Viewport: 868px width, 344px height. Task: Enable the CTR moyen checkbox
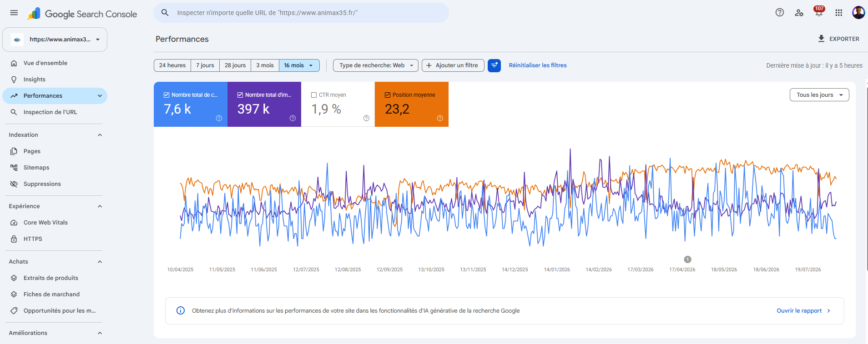coord(314,95)
